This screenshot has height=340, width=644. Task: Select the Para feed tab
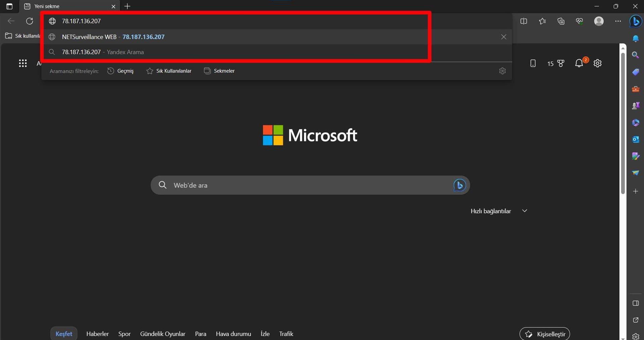point(201,334)
